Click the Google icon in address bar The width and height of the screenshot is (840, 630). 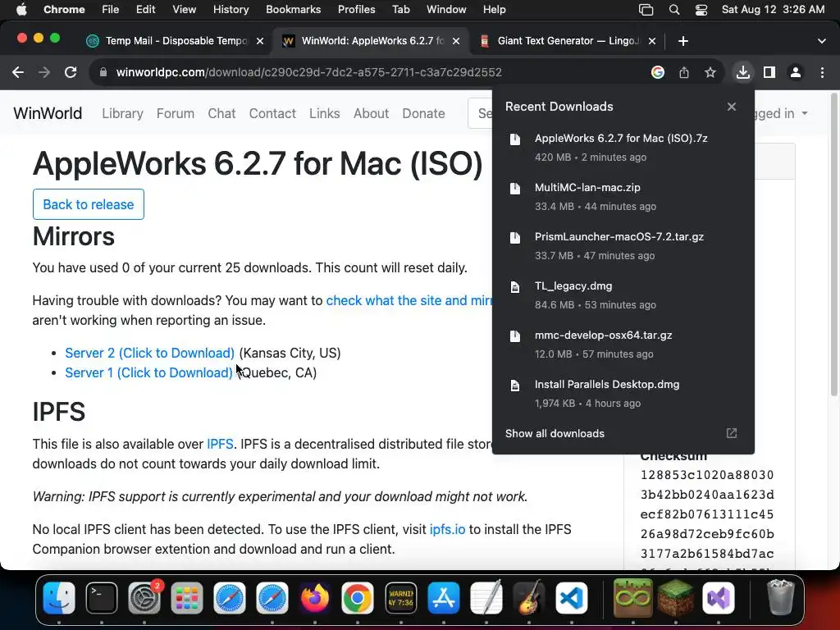(x=658, y=72)
